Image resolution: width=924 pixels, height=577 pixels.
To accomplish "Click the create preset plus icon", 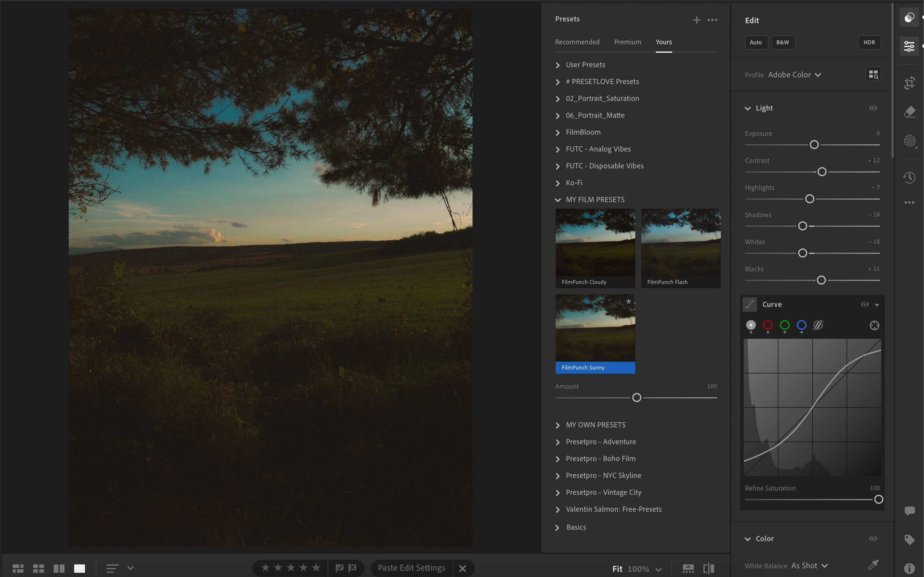I will coord(696,20).
